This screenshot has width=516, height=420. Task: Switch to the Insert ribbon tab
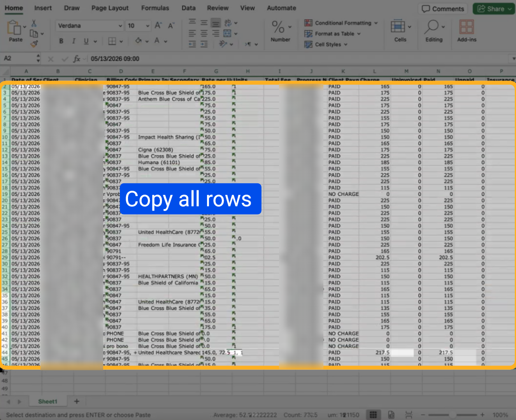point(43,8)
